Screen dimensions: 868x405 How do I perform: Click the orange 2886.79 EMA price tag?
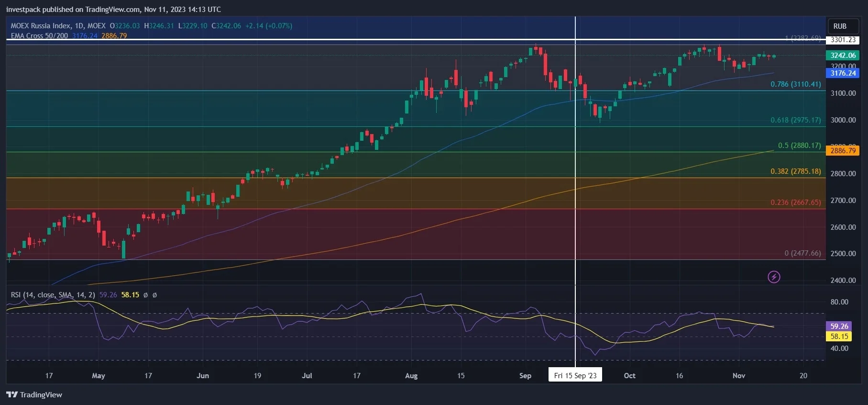click(843, 151)
